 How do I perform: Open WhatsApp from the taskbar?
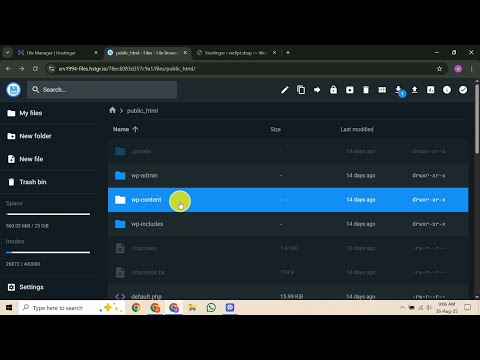[x=211, y=307]
